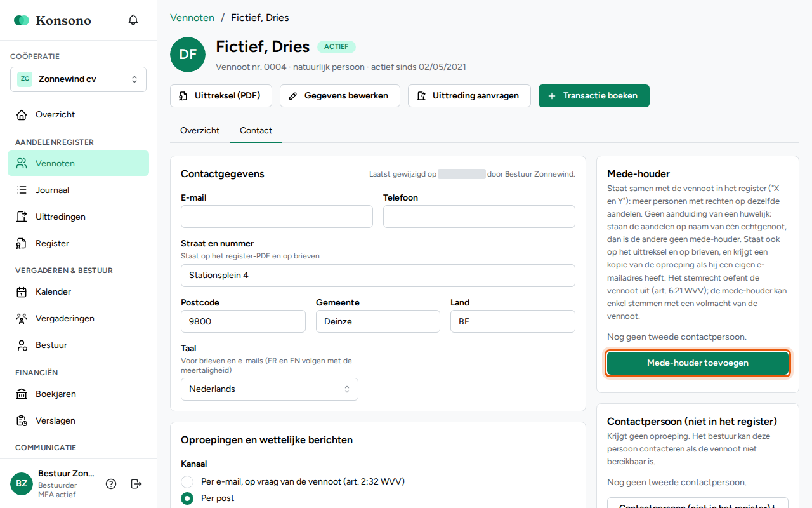Click the Uittredingen exit icon
This screenshot has height=508, width=812.
point(22,217)
